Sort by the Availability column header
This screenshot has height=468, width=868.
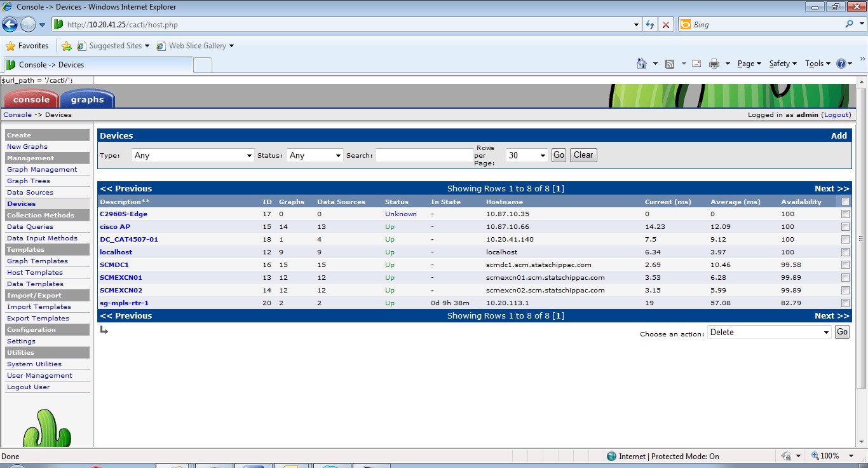tap(801, 202)
